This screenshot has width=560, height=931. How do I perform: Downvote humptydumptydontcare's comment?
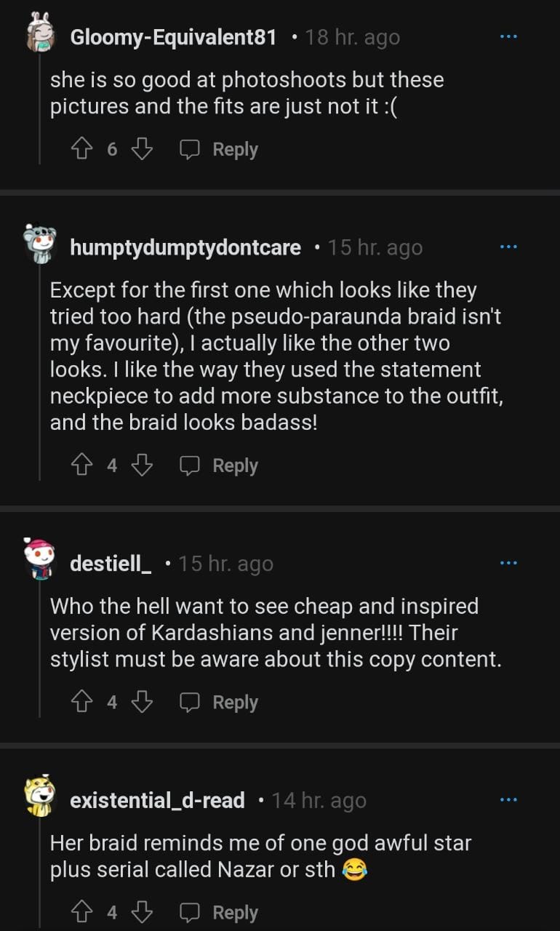[143, 465]
